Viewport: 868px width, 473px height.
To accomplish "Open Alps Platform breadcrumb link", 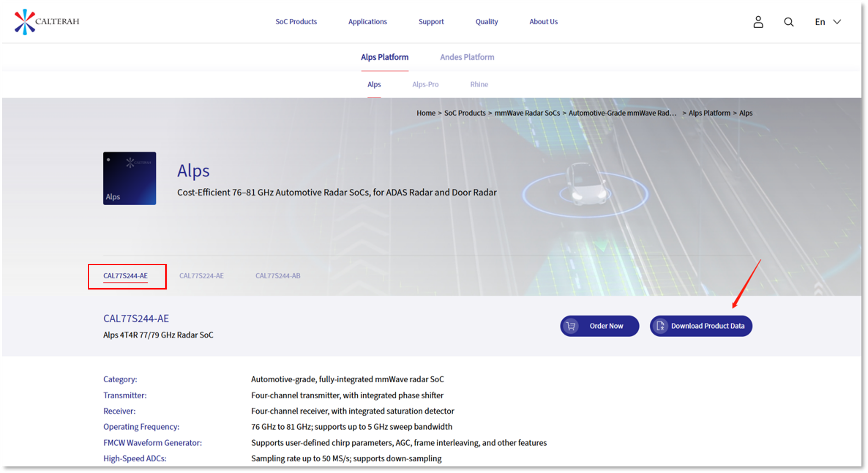I will (709, 113).
